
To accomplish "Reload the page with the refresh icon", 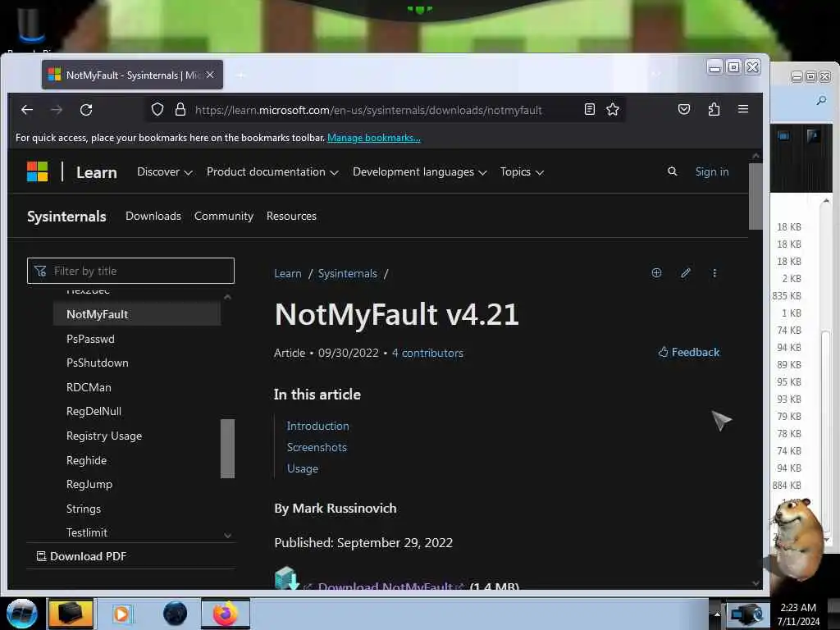I will point(86,110).
